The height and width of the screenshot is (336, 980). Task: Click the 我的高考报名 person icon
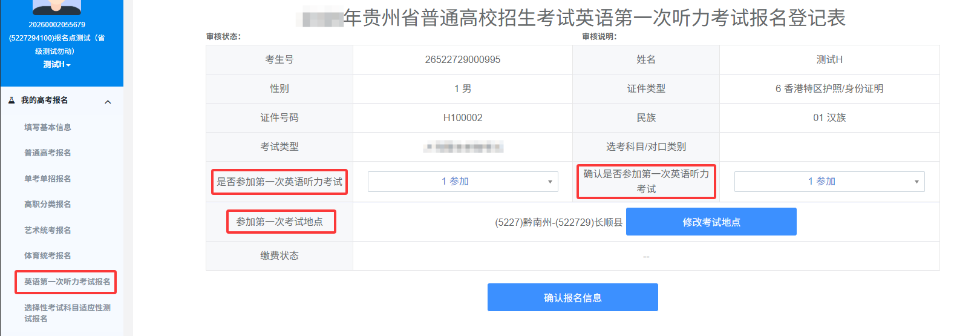[x=11, y=100]
